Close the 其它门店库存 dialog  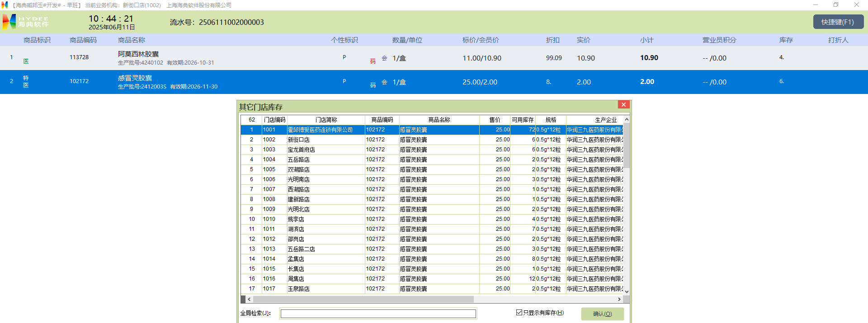623,105
